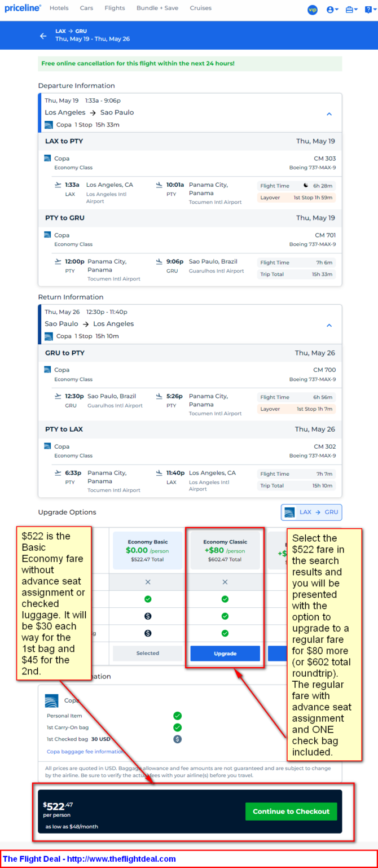
Task: Select the Economy Classic +$80 fare card
Action: (x=225, y=551)
